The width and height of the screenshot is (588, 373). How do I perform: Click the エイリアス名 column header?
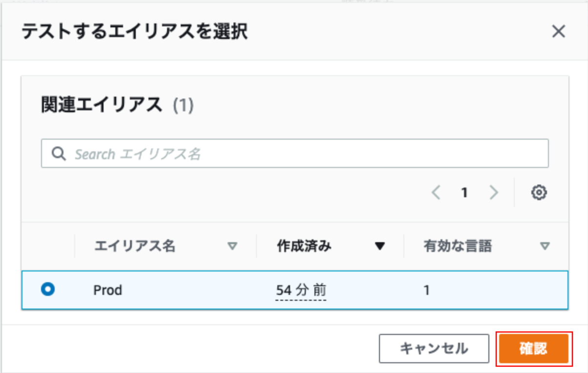(x=134, y=247)
